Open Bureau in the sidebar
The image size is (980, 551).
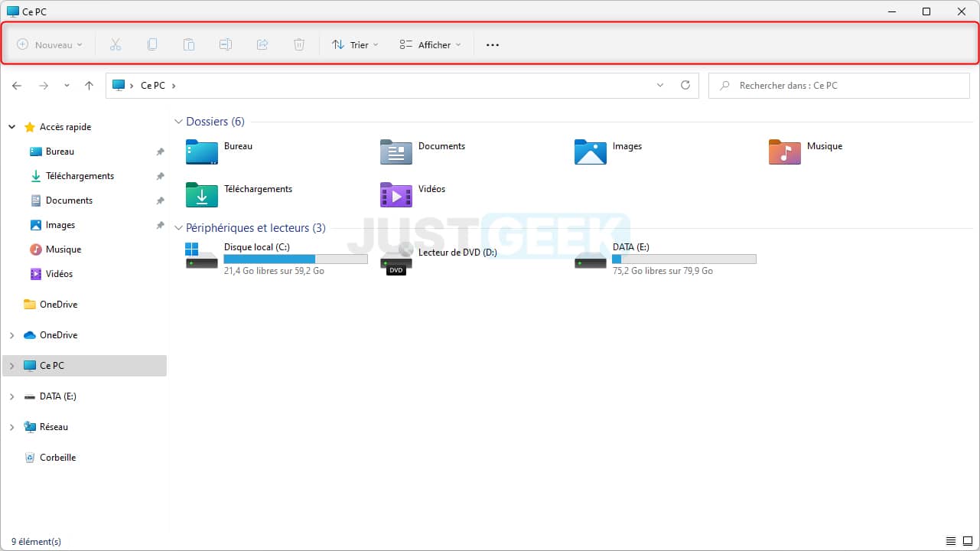click(x=60, y=152)
